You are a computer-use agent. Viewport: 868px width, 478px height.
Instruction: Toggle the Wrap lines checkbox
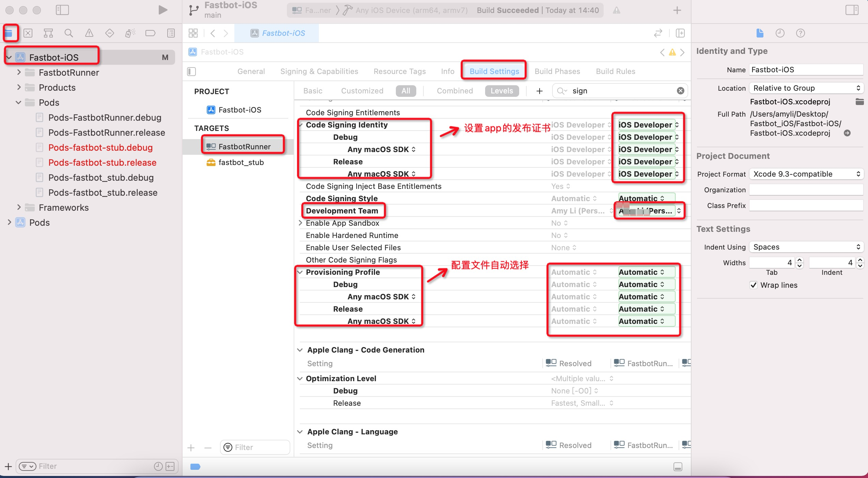[754, 285]
